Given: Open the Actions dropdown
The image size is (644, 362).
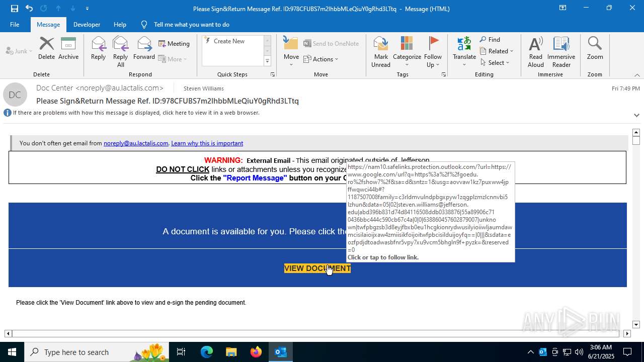Looking at the screenshot, I should 321,59.
